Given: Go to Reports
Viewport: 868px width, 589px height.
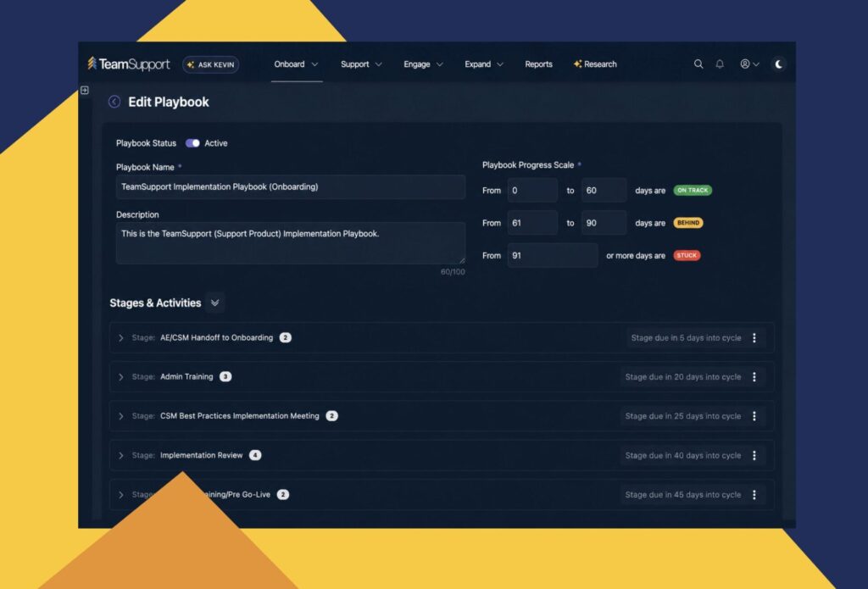Looking at the screenshot, I should [x=538, y=64].
